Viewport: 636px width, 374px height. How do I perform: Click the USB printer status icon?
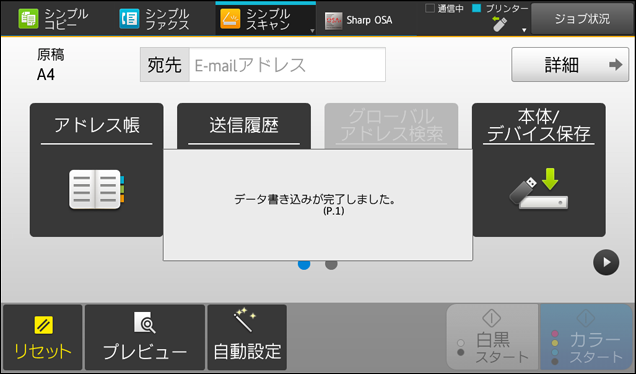[499, 24]
